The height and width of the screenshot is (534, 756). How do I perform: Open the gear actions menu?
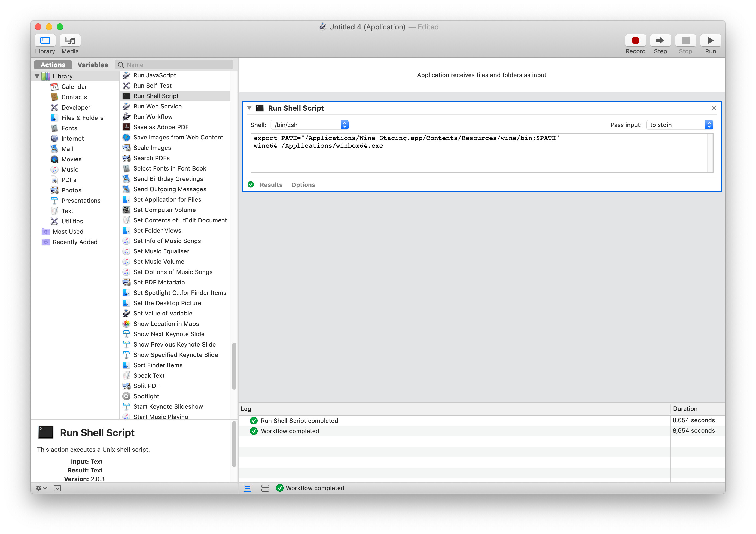[41, 488]
